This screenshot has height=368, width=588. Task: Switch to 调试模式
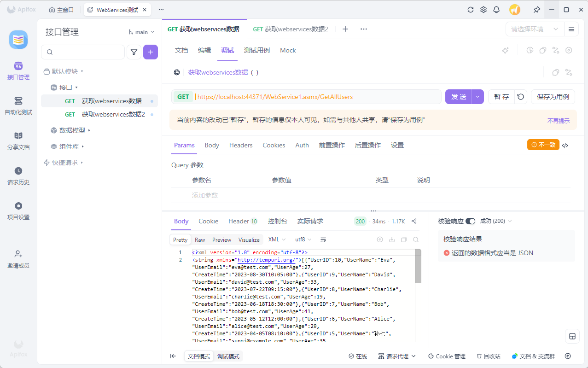pyautogui.click(x=228, y=356)
